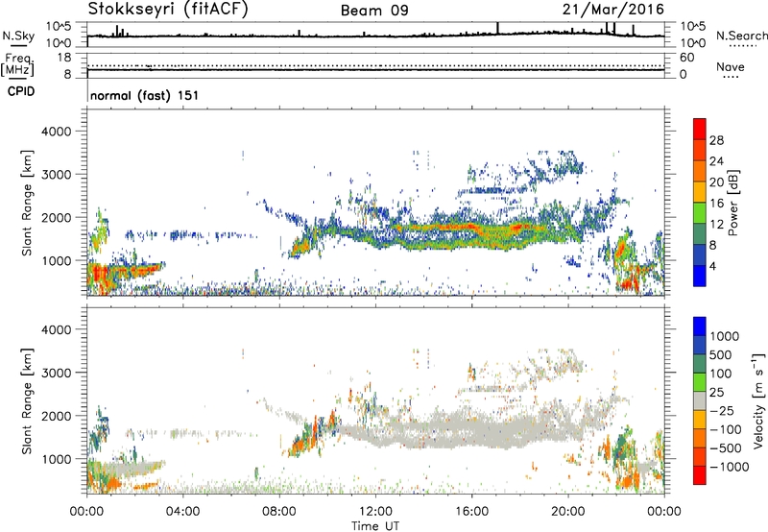Click the '2000' tick of the power panel
Screen dimensions: 768x532
(56, 217)
